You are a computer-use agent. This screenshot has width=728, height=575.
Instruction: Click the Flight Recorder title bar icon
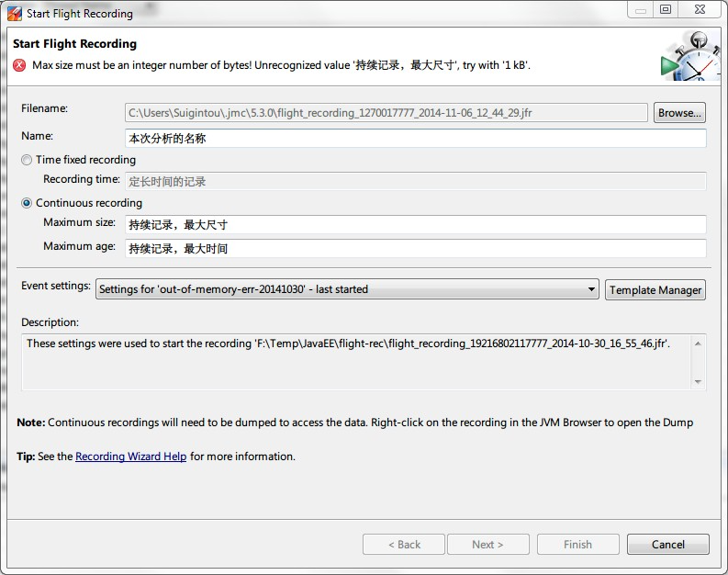pyautogui.click(x=15, y=14)
